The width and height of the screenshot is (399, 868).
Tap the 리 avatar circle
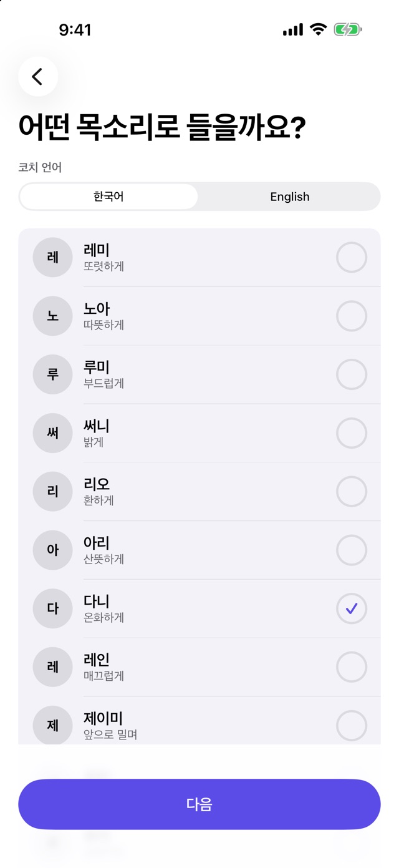(x=53, y=492)
